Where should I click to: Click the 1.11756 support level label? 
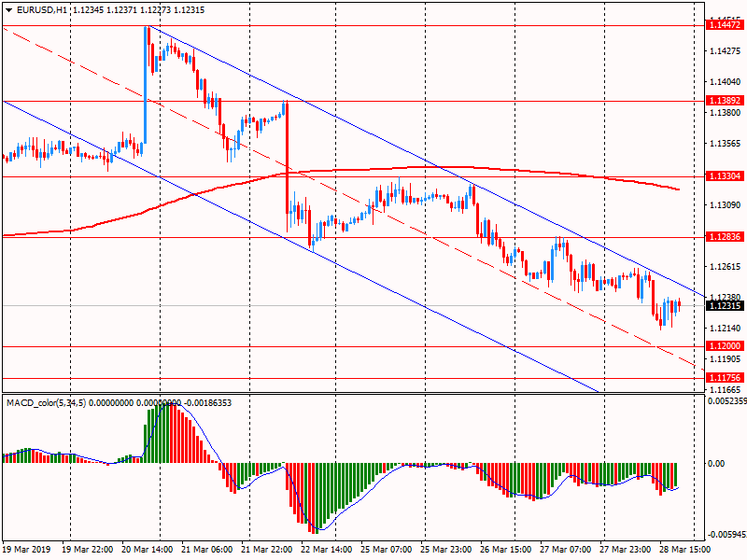725,378
